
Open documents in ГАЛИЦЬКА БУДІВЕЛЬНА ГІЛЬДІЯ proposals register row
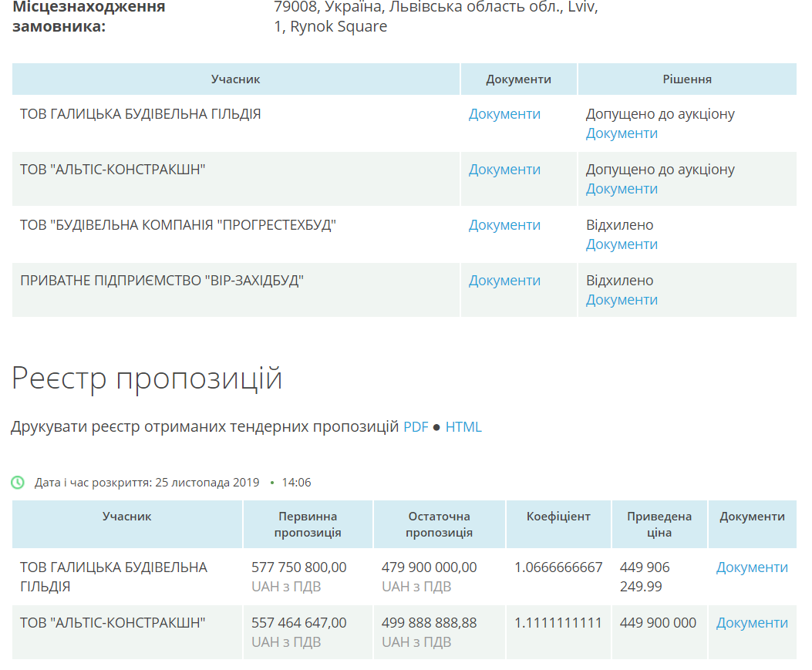tap(752, 567)
